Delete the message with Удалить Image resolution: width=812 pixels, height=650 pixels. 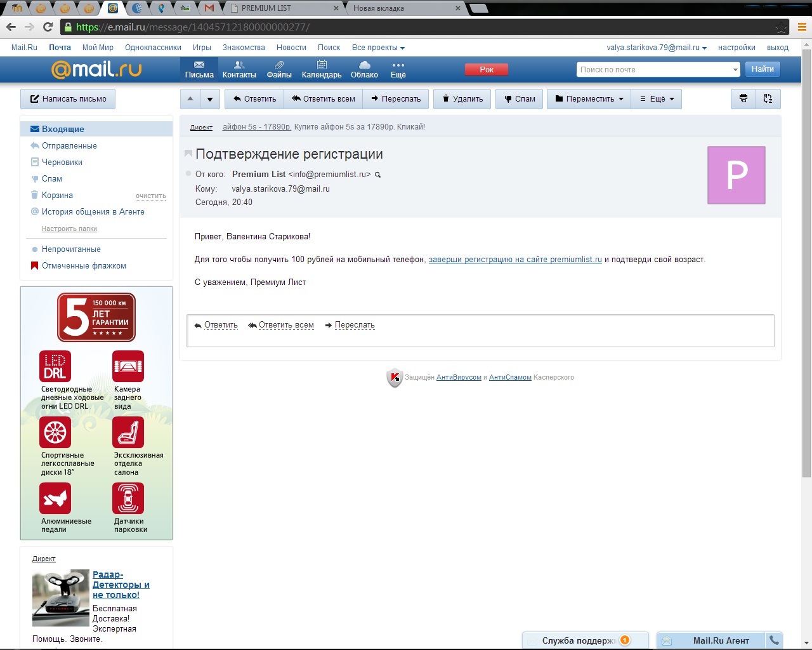(462, 99)
